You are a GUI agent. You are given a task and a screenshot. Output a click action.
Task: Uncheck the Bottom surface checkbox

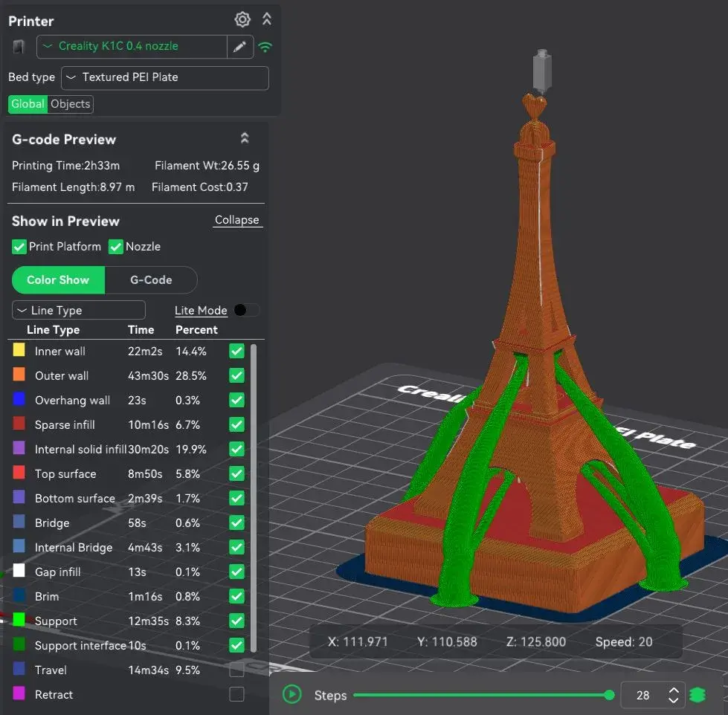click(236, 498)
